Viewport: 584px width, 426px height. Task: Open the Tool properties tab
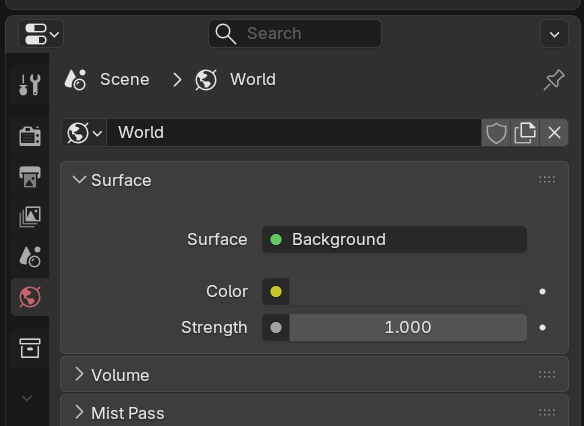[30, 85]
